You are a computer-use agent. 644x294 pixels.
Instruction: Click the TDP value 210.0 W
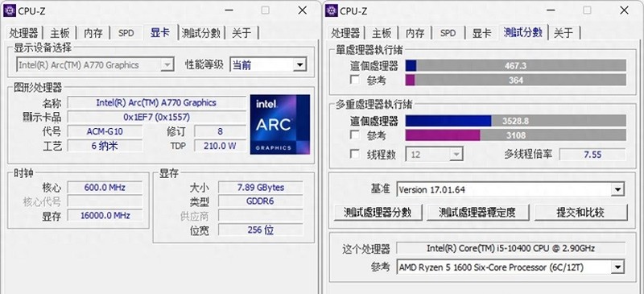[220, 146]
